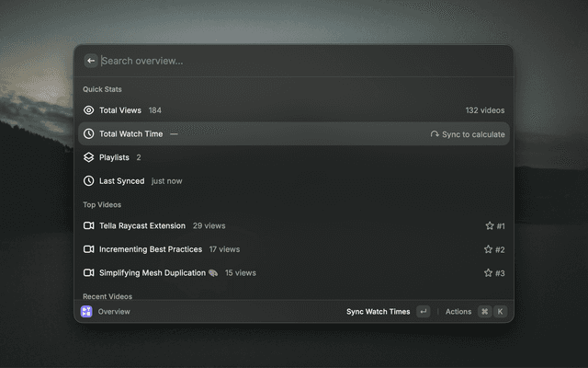Click the star icon ranked #2

coord(489,249)
